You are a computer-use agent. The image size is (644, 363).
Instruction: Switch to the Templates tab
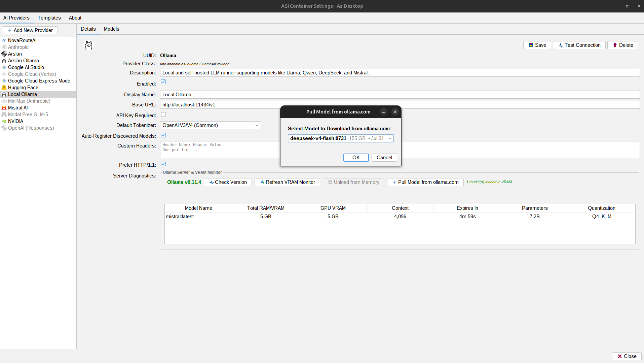click(x=49, y=18)
